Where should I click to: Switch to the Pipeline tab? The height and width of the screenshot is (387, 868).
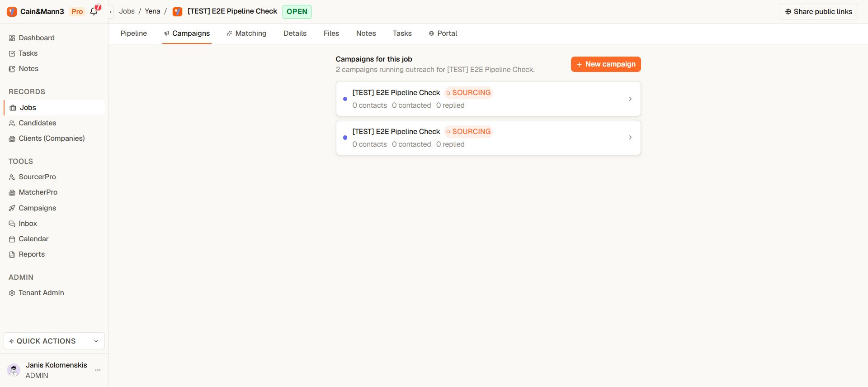click(134, 33)
